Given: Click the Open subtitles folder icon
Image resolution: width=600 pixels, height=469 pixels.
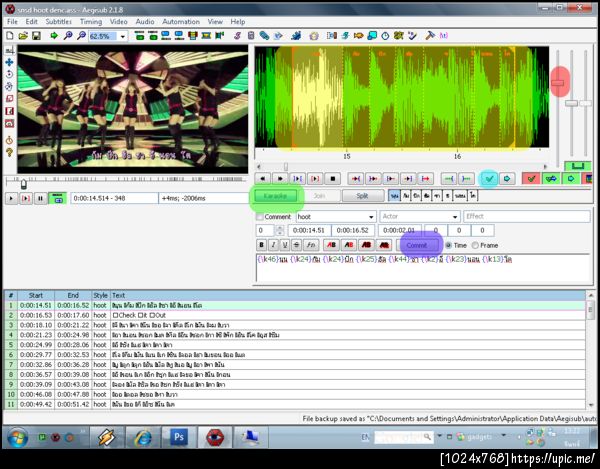Looking at the screenshot, I should [x=23, y=36].
